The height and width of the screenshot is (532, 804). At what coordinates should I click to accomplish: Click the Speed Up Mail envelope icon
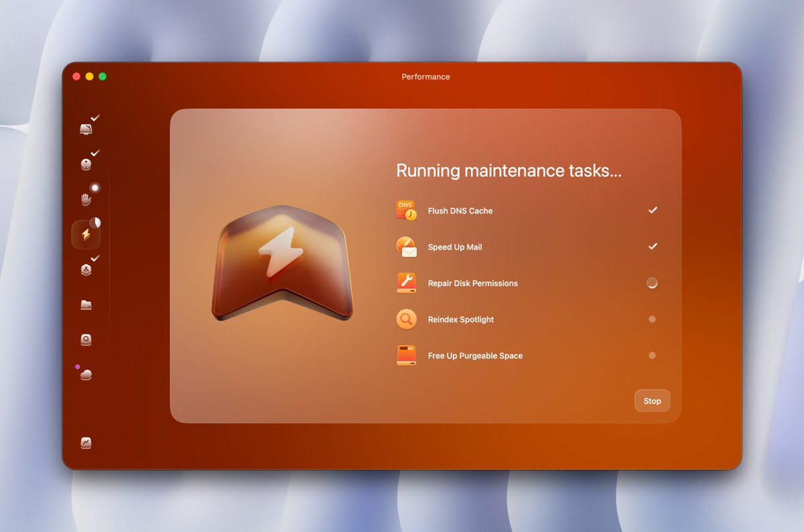(406, 247)
